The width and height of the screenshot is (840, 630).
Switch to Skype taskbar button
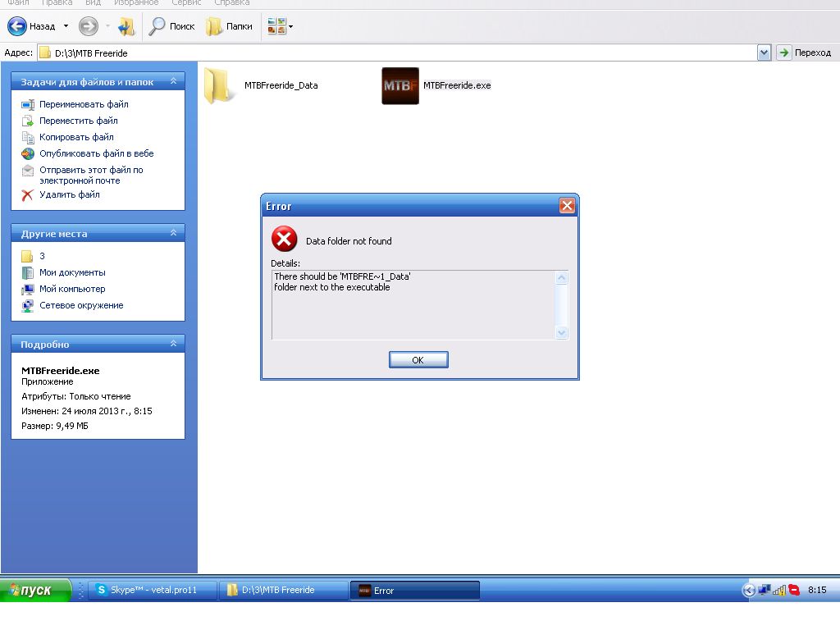coord(153,590)
